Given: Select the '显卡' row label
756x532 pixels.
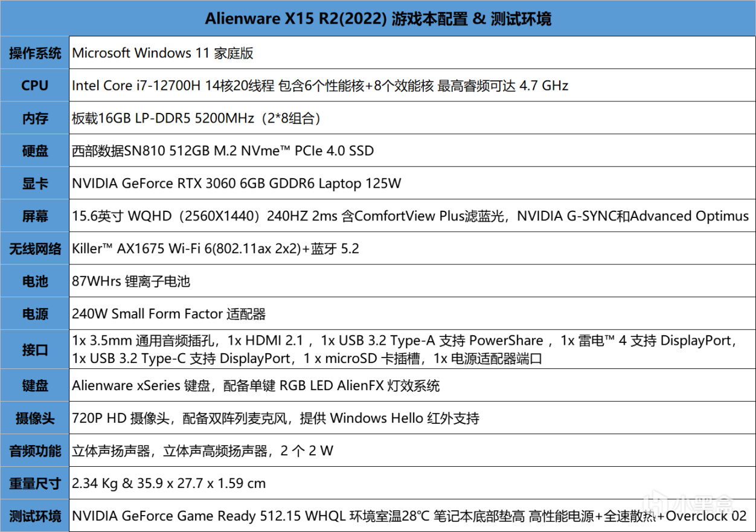Looking at the screenshot, I should pos(34,184).
